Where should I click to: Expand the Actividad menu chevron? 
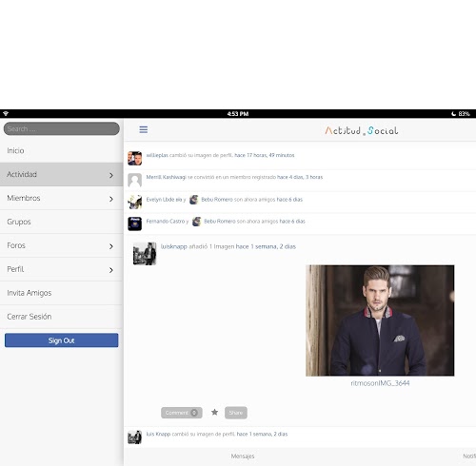pyautogui.click(x=111, y=175)
